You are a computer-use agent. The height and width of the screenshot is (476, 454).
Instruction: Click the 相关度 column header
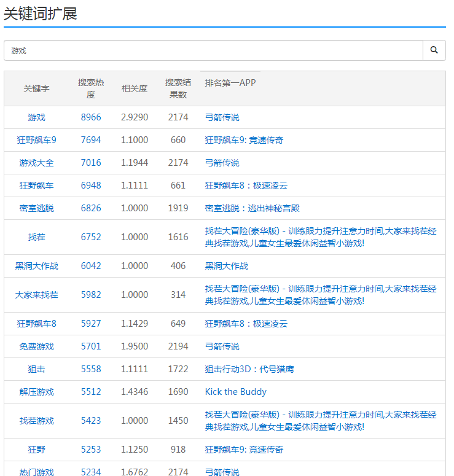coord(134,88)
